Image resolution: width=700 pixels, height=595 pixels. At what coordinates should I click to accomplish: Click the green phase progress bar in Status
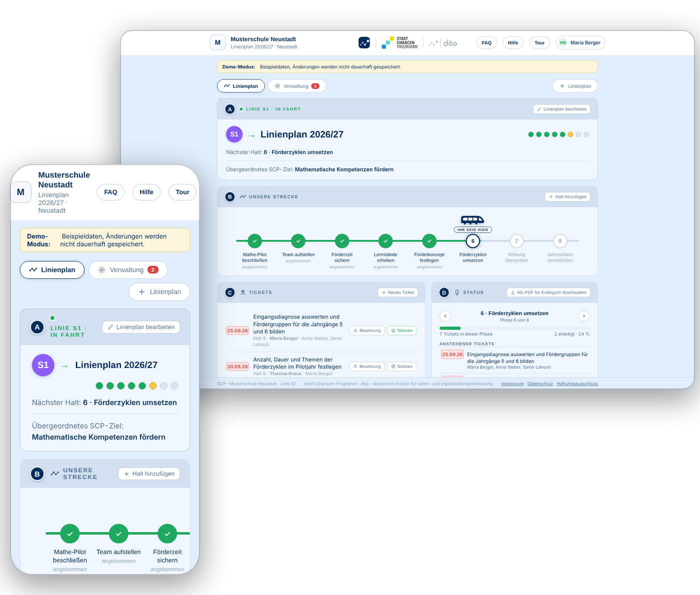coord(450,328)
